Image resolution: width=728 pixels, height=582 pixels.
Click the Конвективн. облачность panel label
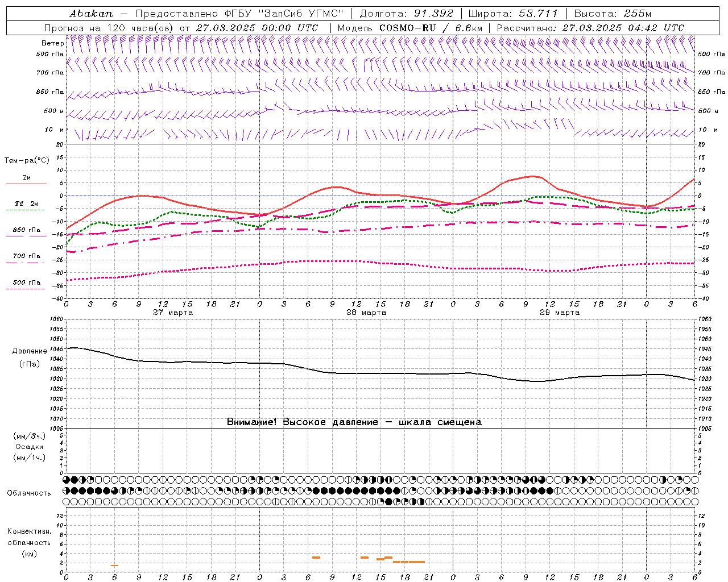pos(30,537)
